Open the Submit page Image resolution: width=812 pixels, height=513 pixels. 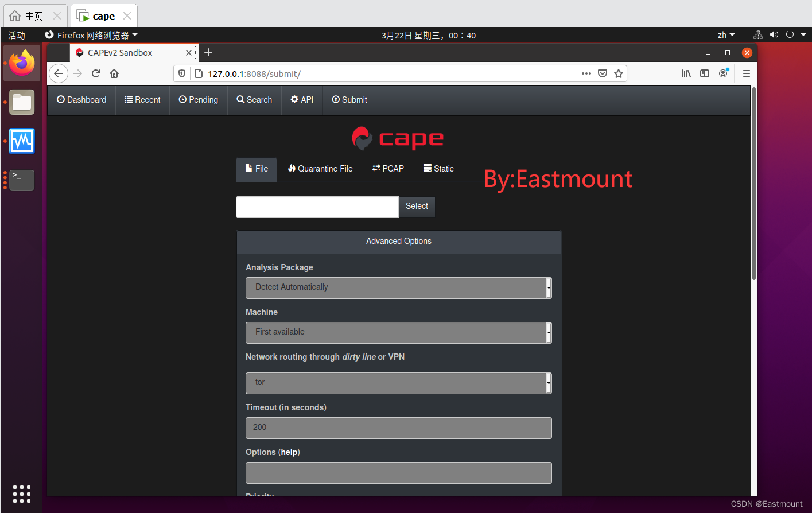coord(349,100)
